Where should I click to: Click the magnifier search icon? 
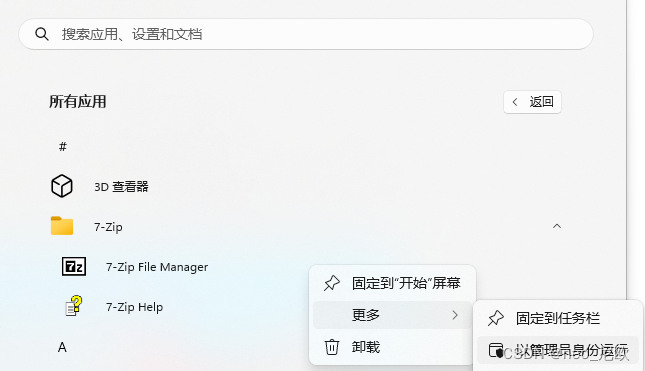click(42, 34)
